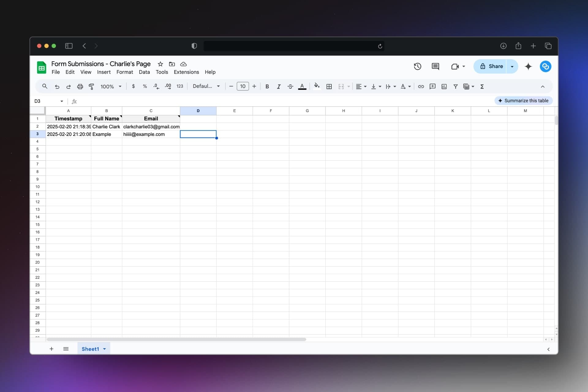Open vertical align dropdown
Image resolution: width=588 pixels, height=392 pixels.
click(376, 87)
